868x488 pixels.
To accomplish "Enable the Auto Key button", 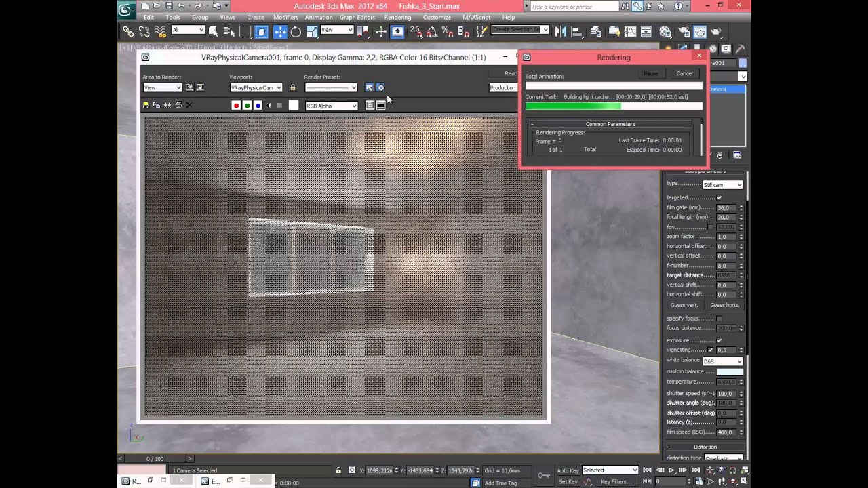I will [568, 470].
